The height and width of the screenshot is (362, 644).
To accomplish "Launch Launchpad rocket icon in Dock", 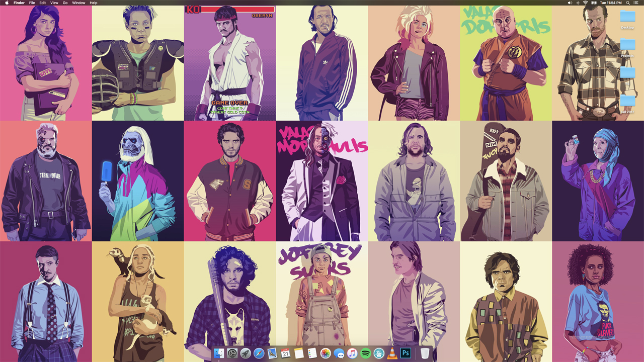I will tap(246, 353).
